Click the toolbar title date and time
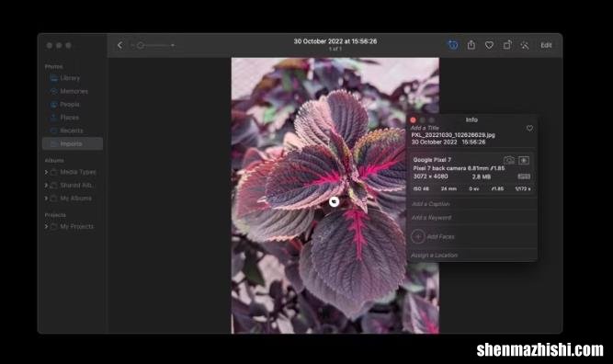 (x=335, y=41)
